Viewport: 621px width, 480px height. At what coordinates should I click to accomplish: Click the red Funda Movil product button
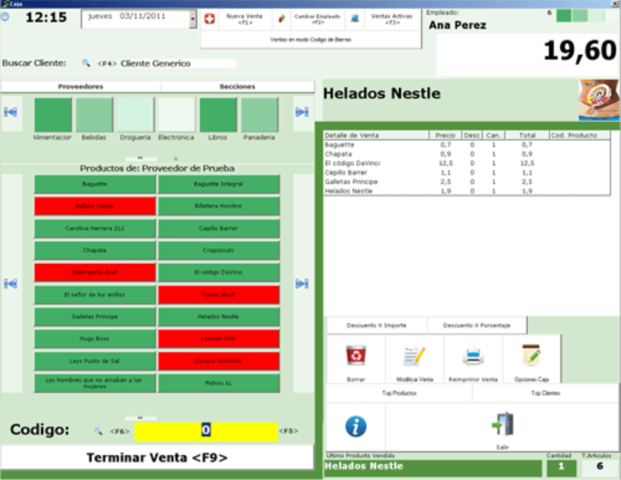tap(219, 295)
